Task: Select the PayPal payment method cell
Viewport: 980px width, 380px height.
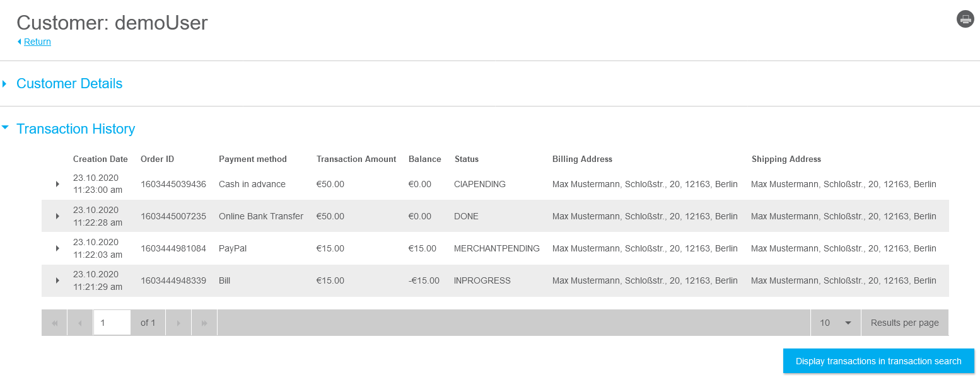Action: 233,248
